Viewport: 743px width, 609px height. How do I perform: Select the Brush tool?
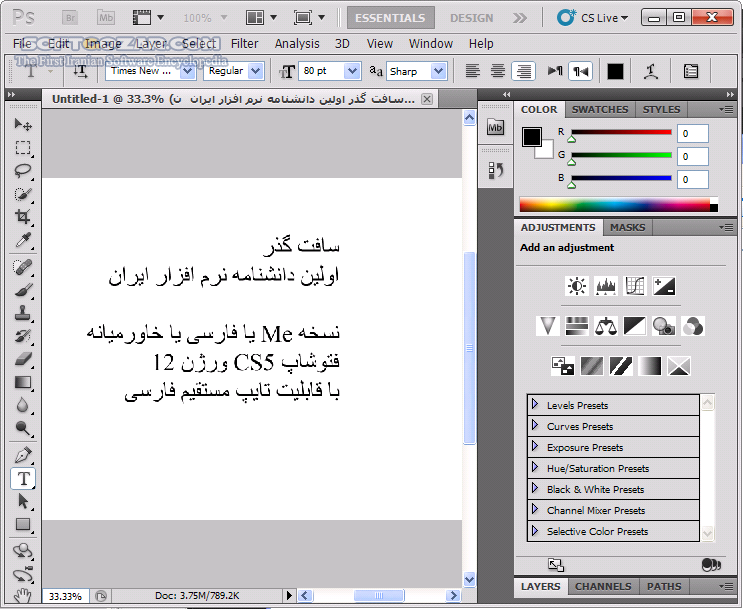[23, 290]
